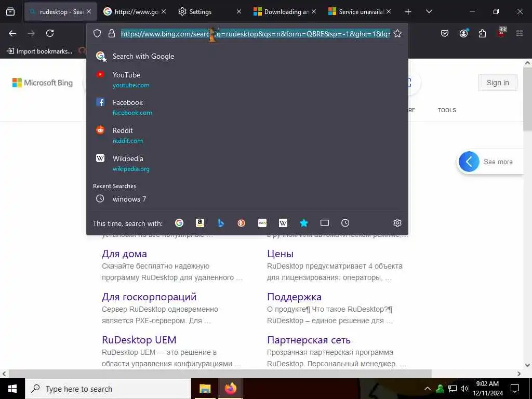Choose Wikipedia suggestion in dropdown
The width and height of the screenshot is (532, 399).
[247, 163]
